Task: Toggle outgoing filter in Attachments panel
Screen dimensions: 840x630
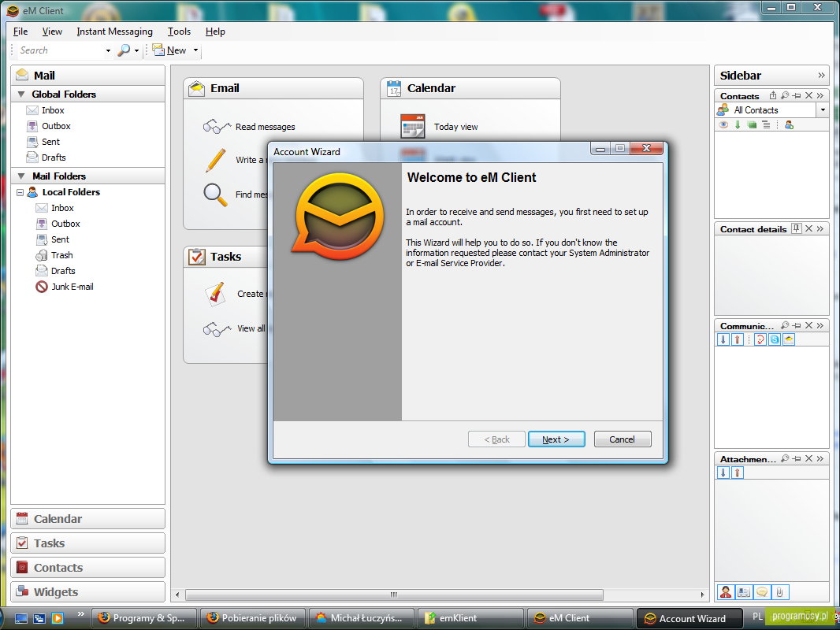Action: [738, 472]
